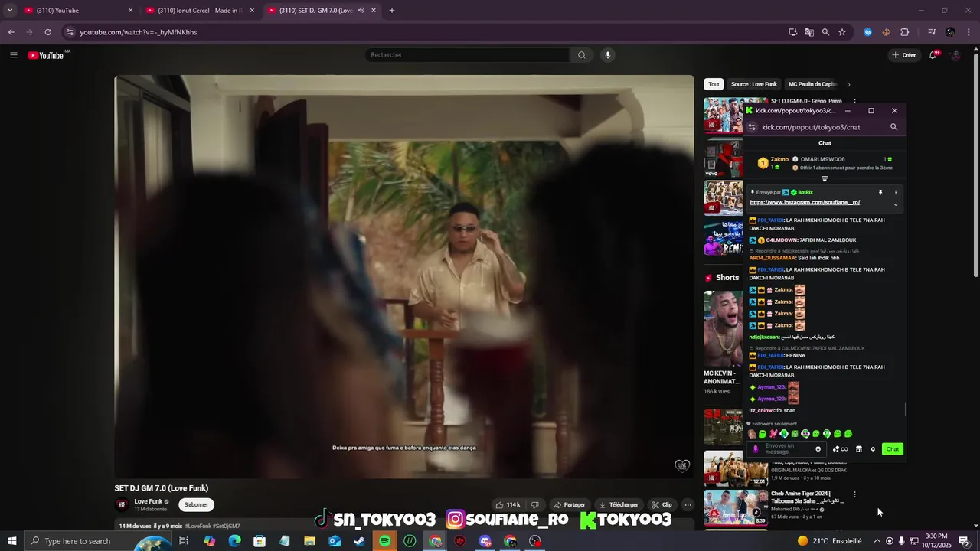Image resolution: width=980 pixels, height=551 pixels.
Task: Open Love Funk channel name link
Action: (149, 501)
